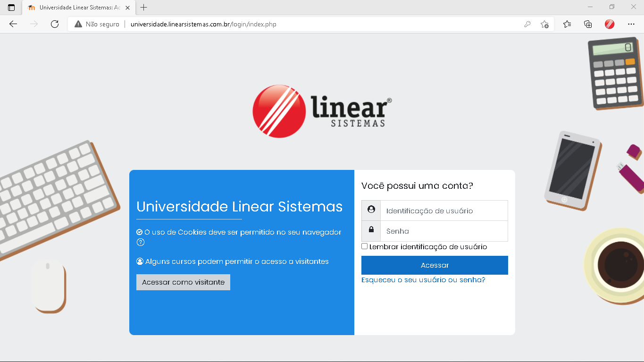Open the tab actions menu icon

pyautogui.click(x=11, y=8)
